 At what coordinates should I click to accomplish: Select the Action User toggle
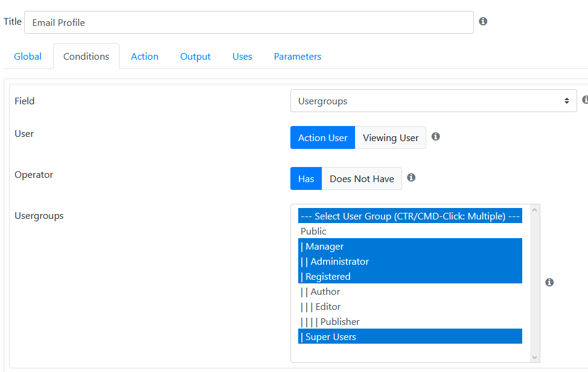(x=322, y=137)
